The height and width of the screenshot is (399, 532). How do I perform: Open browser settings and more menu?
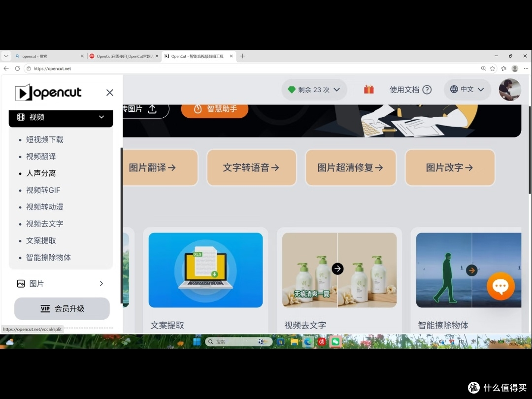pyautogui.click(x=526, y=68)
